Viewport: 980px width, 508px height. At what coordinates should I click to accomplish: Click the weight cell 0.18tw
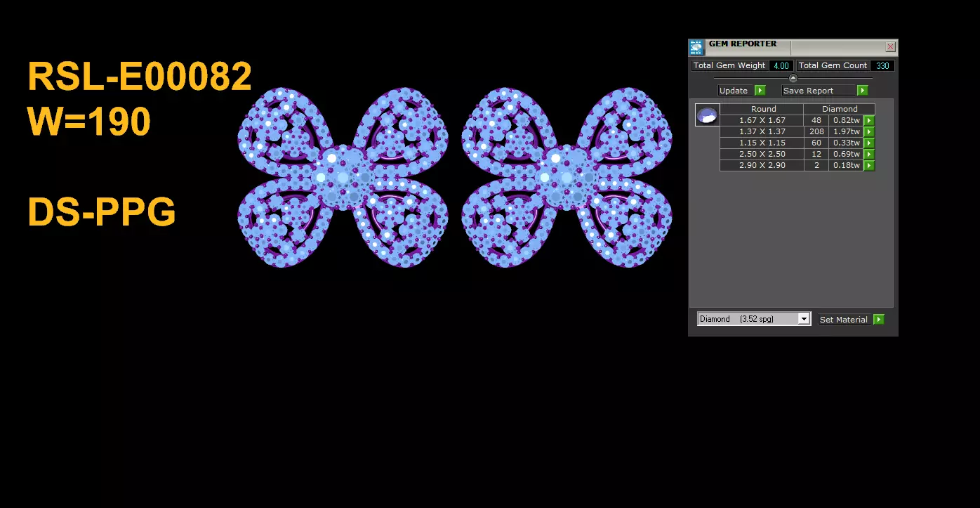tap(846, 166)
